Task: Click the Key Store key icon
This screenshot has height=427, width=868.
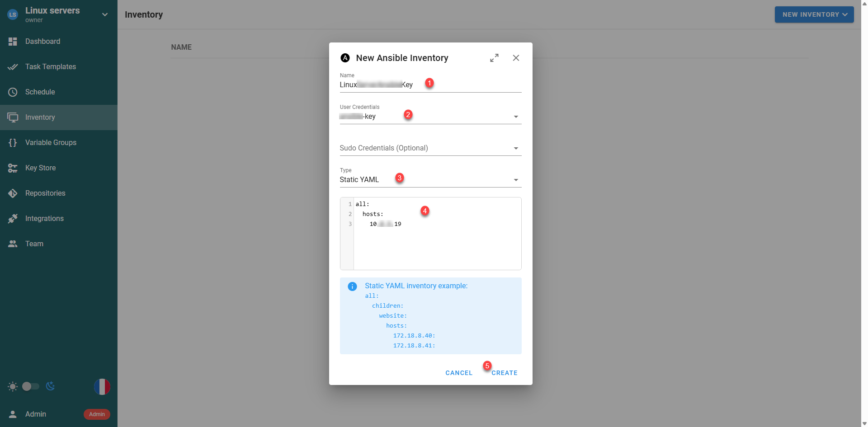Action: (x=13, y=168)
